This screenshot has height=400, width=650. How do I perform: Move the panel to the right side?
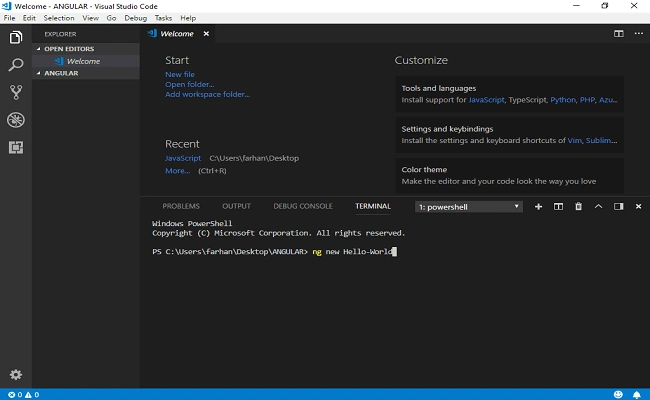(x=618, y=206)
